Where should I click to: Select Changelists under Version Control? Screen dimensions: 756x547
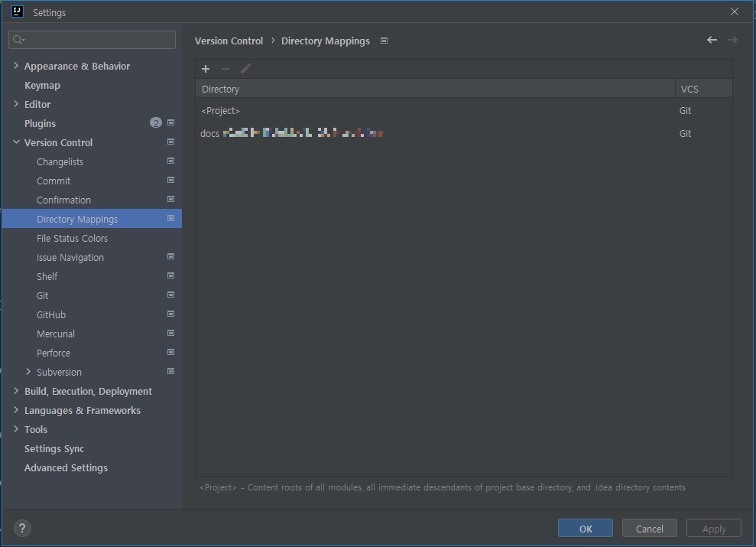coord(60,162)
